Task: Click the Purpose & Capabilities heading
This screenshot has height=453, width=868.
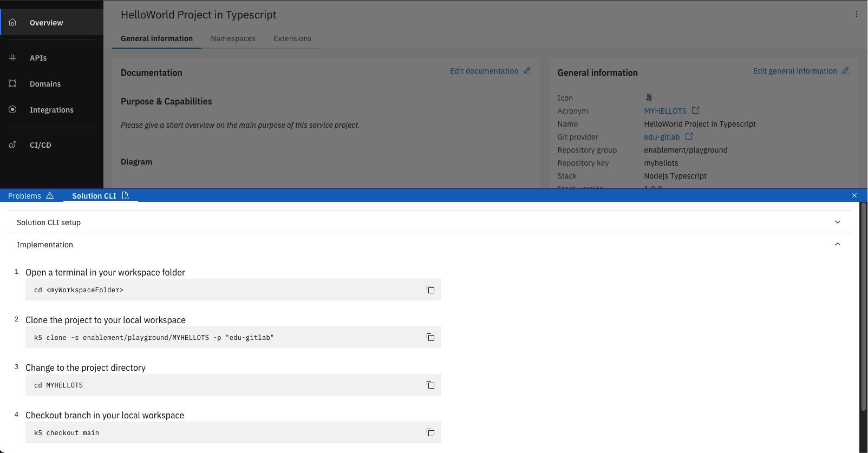Action: 166,101
